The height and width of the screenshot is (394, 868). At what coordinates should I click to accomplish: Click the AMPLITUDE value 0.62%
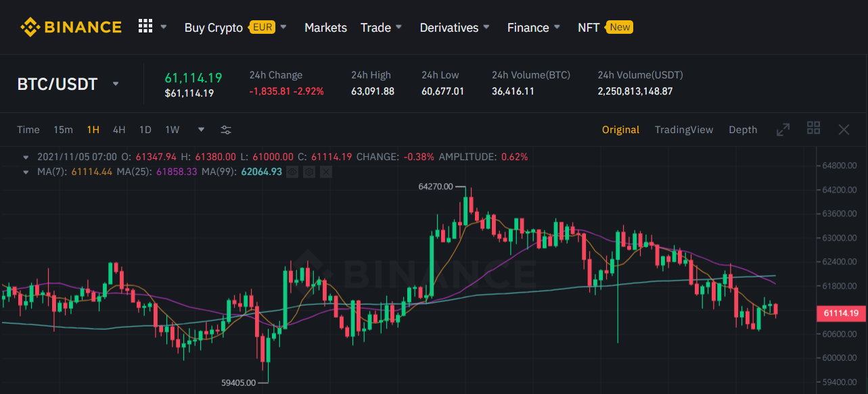[514, 157]
